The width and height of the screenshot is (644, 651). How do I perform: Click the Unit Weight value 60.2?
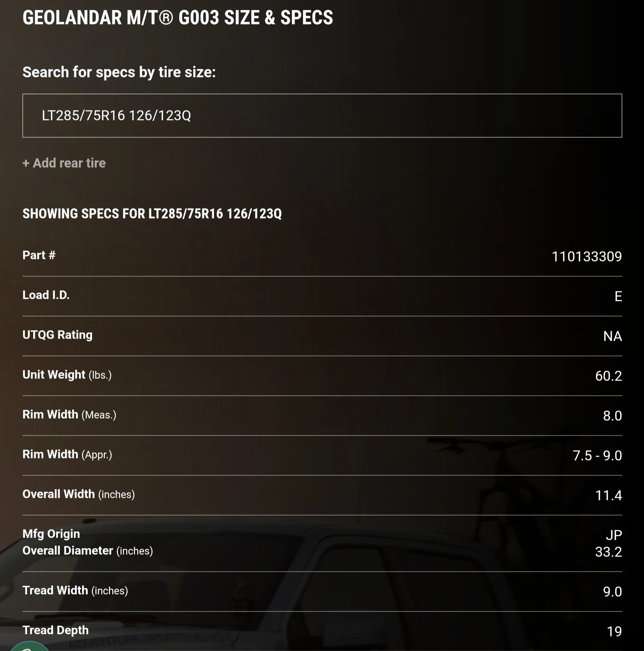[x=608, y=376]
